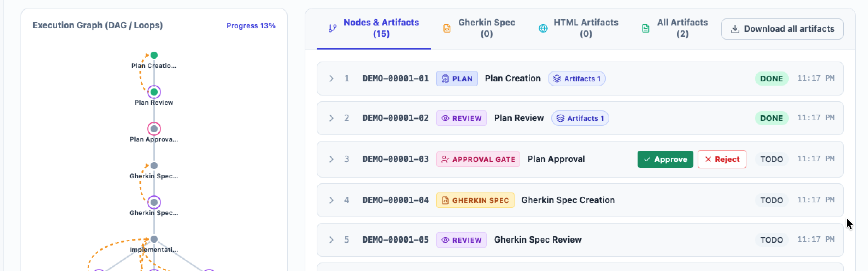868x271 pixels.
Task: Click the PLAN type badge on row 1
Action: 457,79
